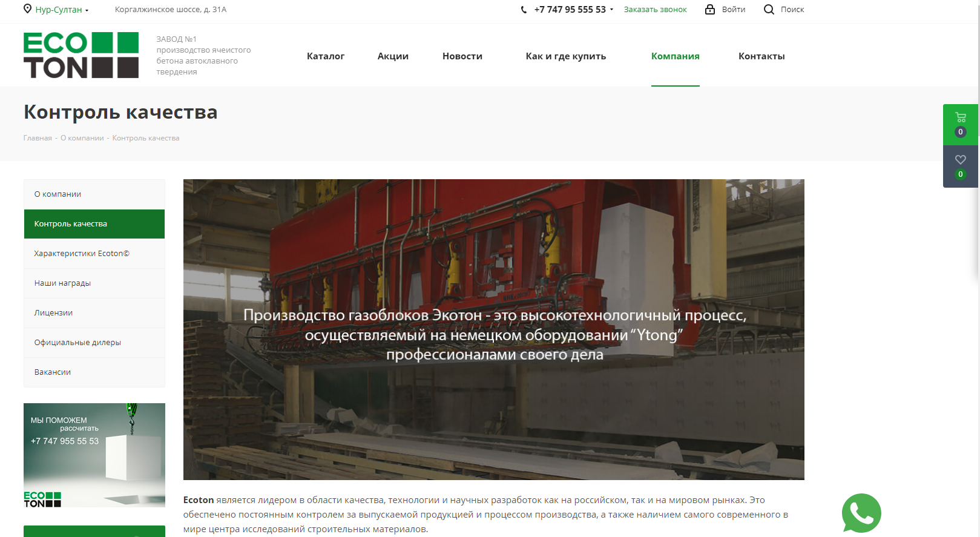
Task: Open Официальные дилеры in the sidebar
Action: [94, 343]
